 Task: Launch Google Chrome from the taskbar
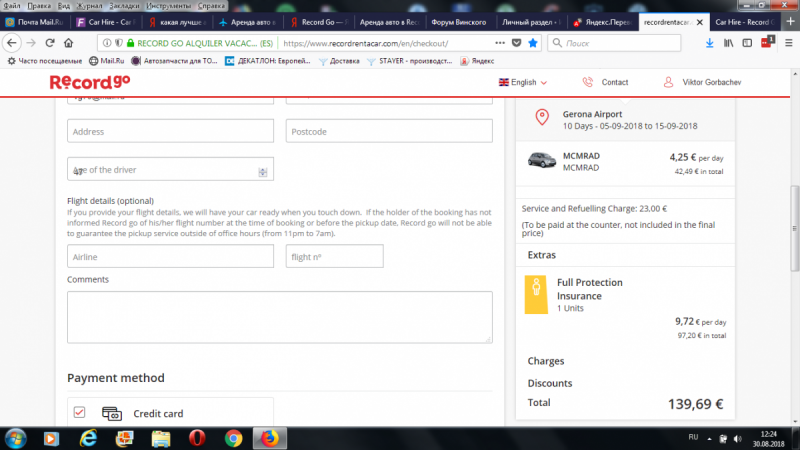tap(233, 437)
